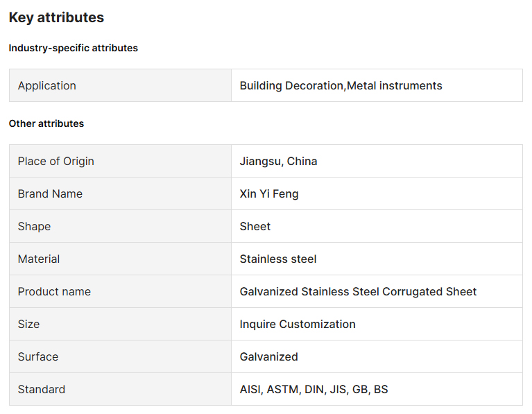This screenshot has width=532, height=414.
Task: Select the Brand Name label
Action: tap(50, 194)
